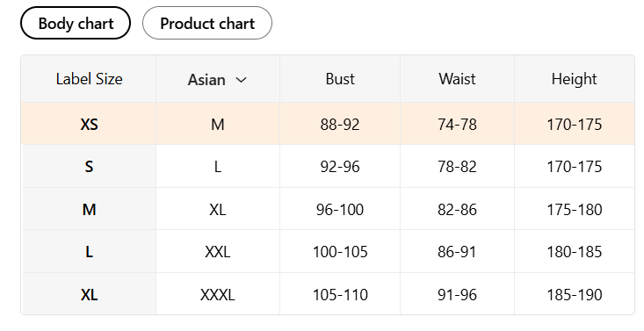The width and height of the screenshot is (644, 331).
Task: Click the XXL Asian size cell
Action: pos(217,252)
